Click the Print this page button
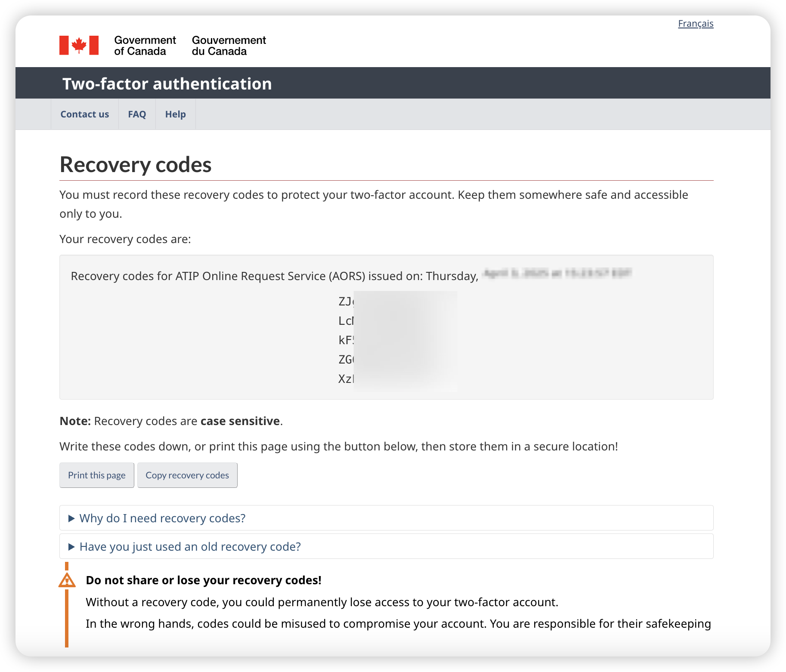 (97, 475)
